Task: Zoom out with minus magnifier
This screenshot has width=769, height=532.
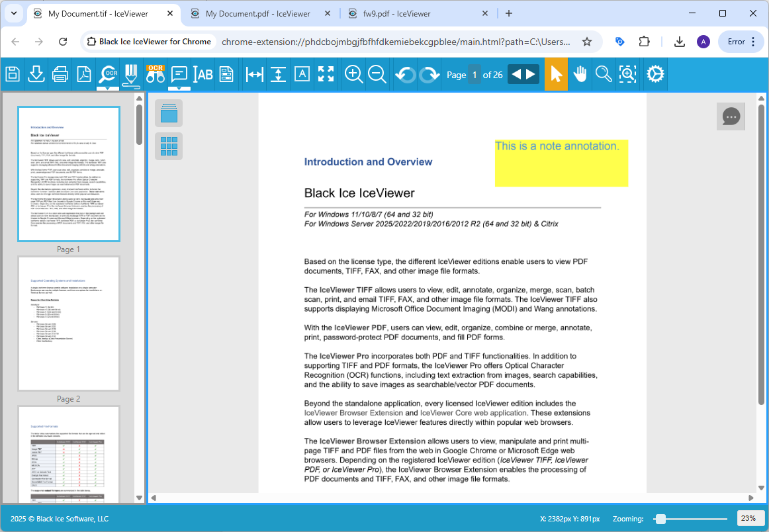Action: point(377,75)
